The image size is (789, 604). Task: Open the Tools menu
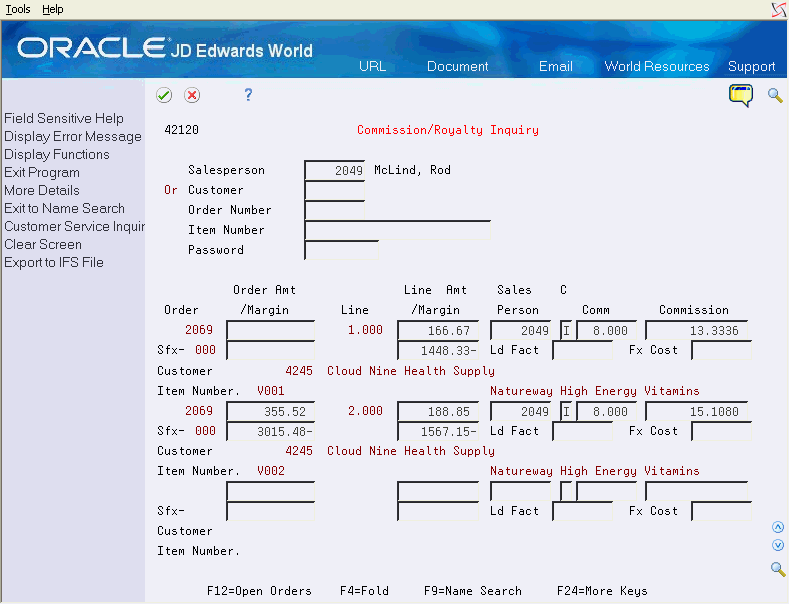[x=18, y=9]
